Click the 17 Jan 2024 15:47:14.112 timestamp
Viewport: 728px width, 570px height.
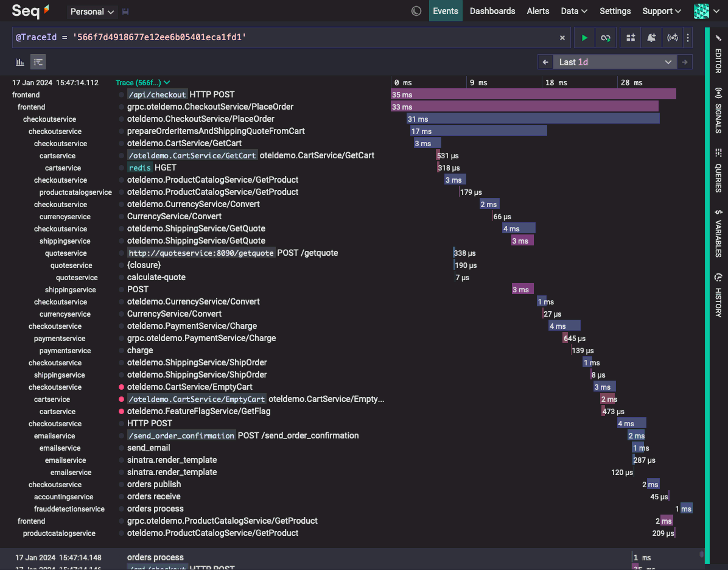55,83
